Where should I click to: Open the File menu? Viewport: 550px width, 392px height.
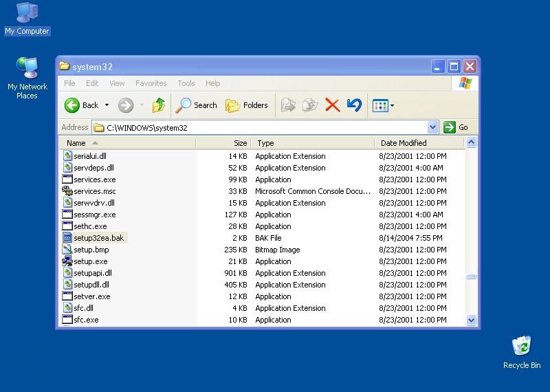[x=69, y=83]
